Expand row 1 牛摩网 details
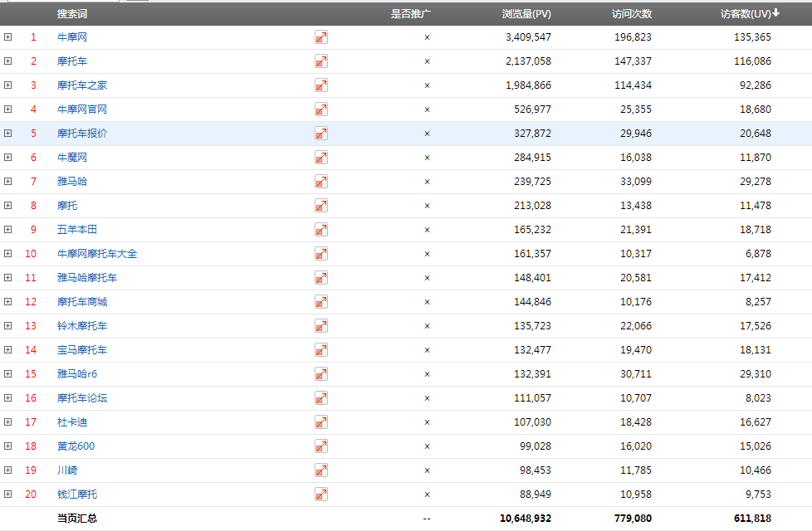812x531 pixels. (7, 37)
